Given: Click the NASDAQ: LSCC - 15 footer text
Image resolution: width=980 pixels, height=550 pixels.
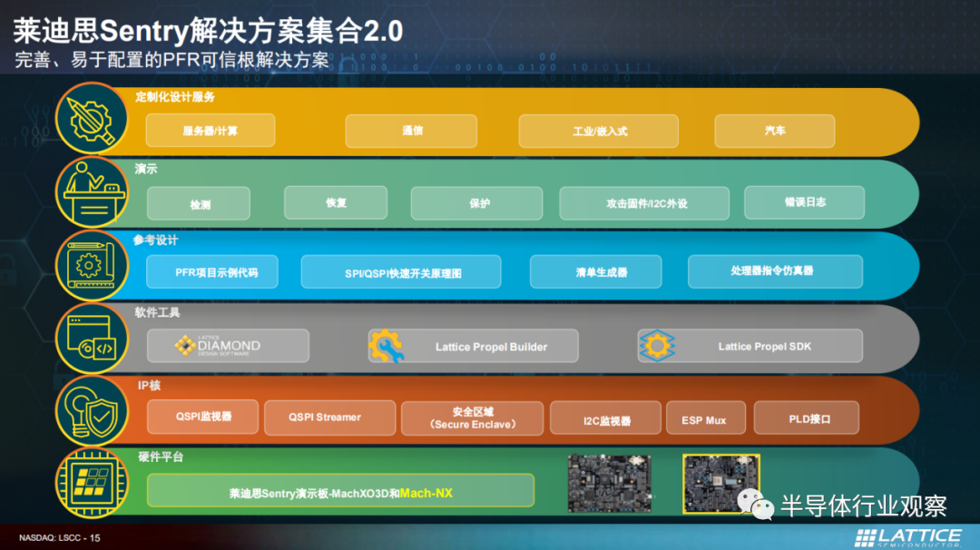Looking at the screenshot, I should tap(59, 537).
